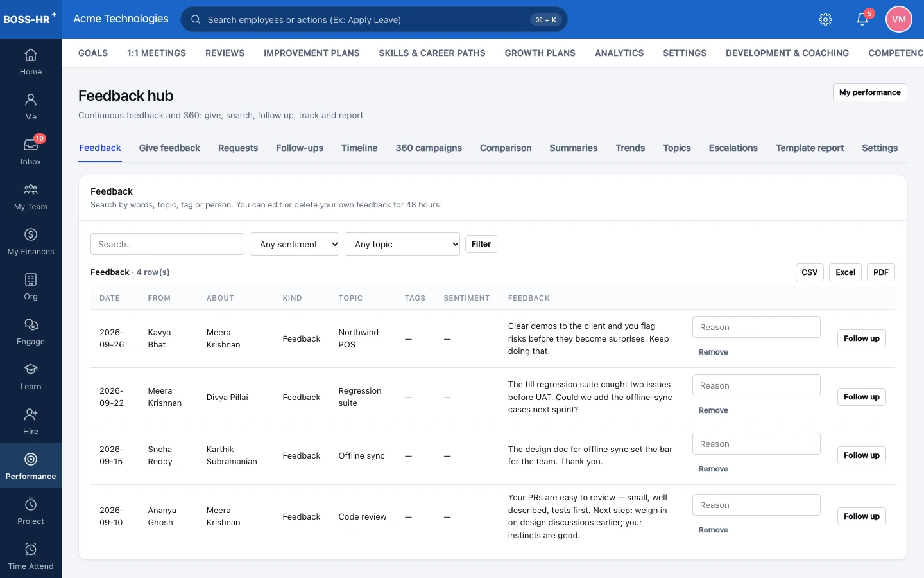Click the Filter button
This screenshot has height=578, width=924.
pyautogui.click(x=481, y=244)
